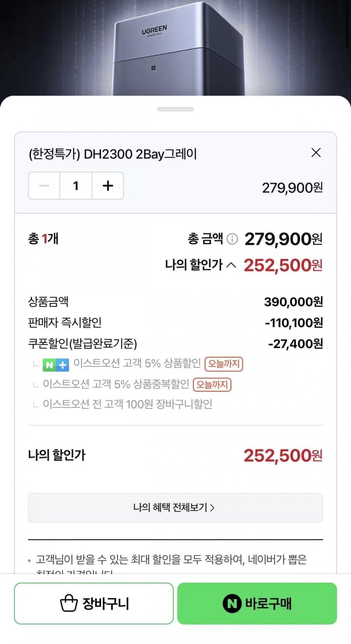This screenshot has height=644, width=351.
Task: Tap the first 오늘까지 coupon tag
Action: [224, 364]
